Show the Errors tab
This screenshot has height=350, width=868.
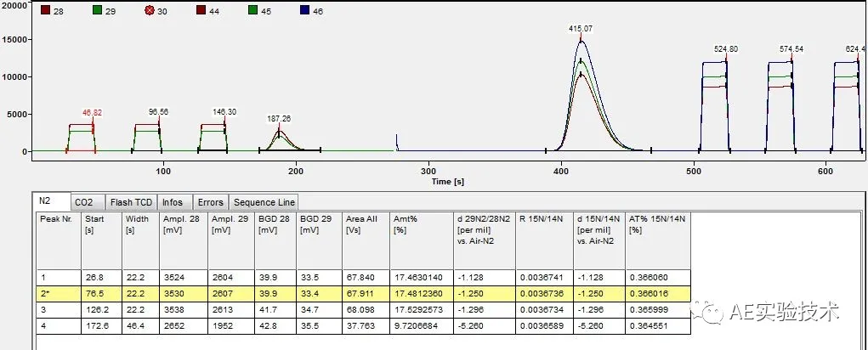pyautogui.click(x=209, y=202)
